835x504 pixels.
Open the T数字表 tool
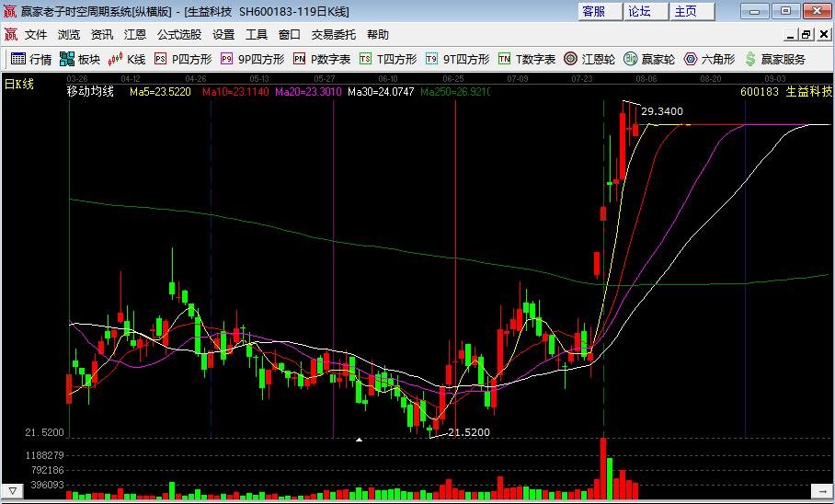527,59
